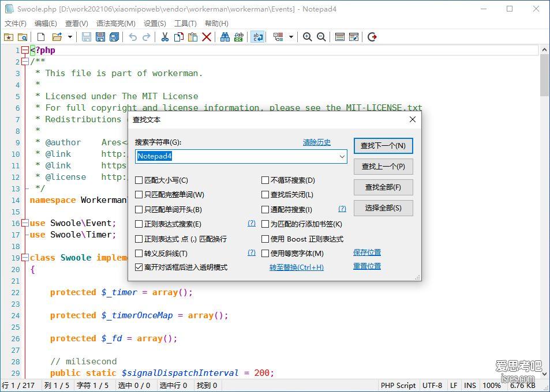Open Find with binoculars icon
550x392 pixels.
click(x=225, y=37)
